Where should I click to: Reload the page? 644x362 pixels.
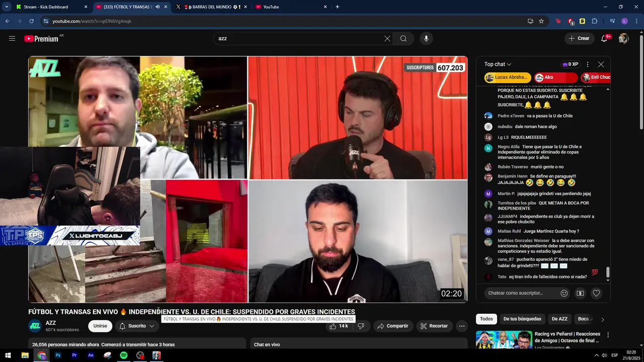[31, 21]
